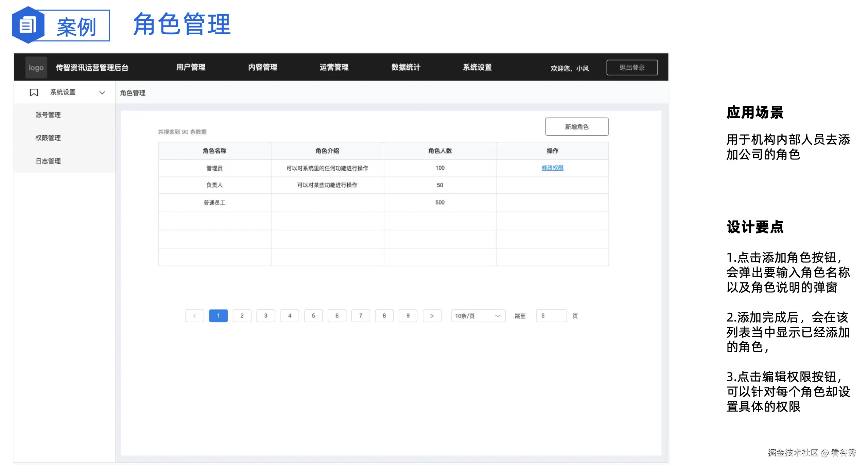Open the 10条/页 page size dropdown
The width and height of the screenshot is (868, 469).
coord(478,316)
